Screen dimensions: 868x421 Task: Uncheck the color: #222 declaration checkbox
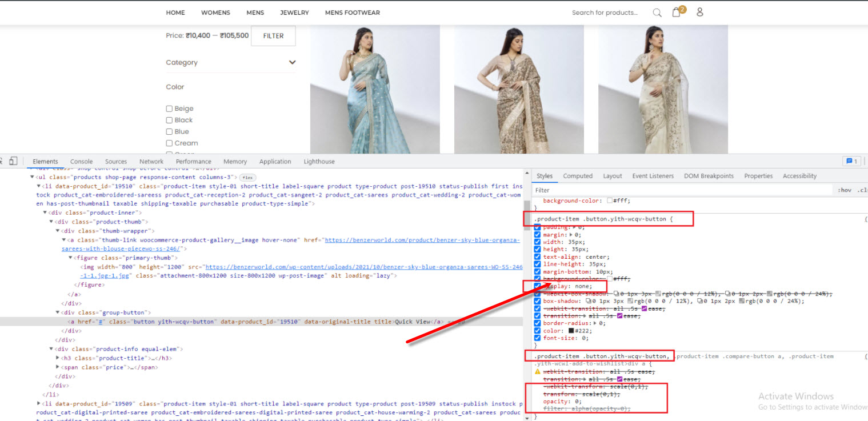point(537,331)
